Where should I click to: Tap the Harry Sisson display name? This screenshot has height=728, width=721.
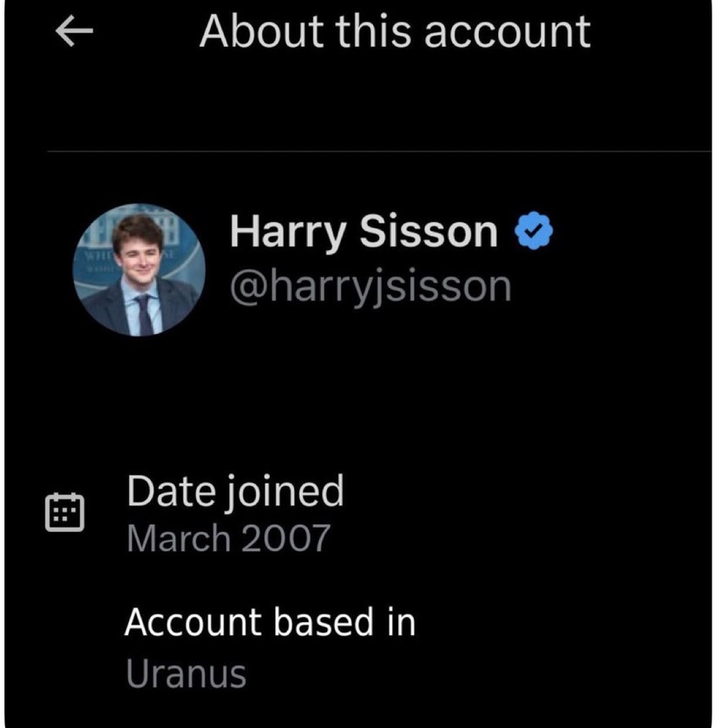point(364,233)
